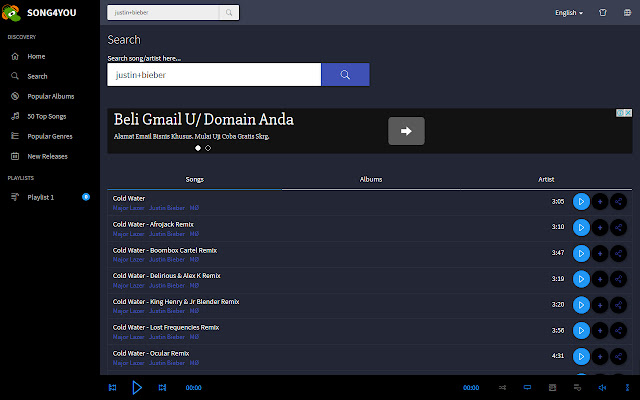Open New Releases

click(x=47, y=156)
